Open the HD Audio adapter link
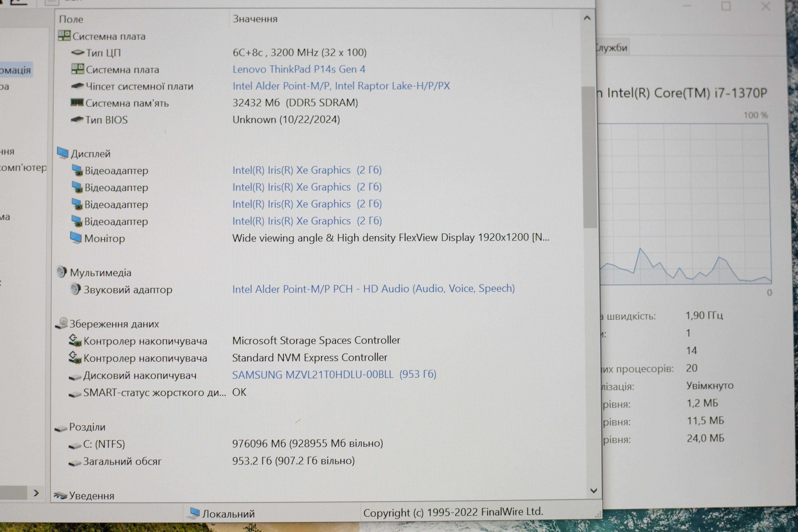This screenshot has height=532, width=798. pyautogui.click(x=373, y=289)
